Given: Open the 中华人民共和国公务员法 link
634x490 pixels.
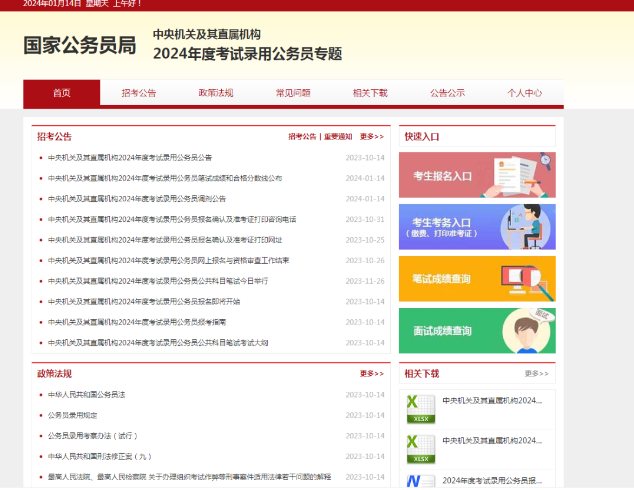Looking at the screenshot, I should click(87, 395).
